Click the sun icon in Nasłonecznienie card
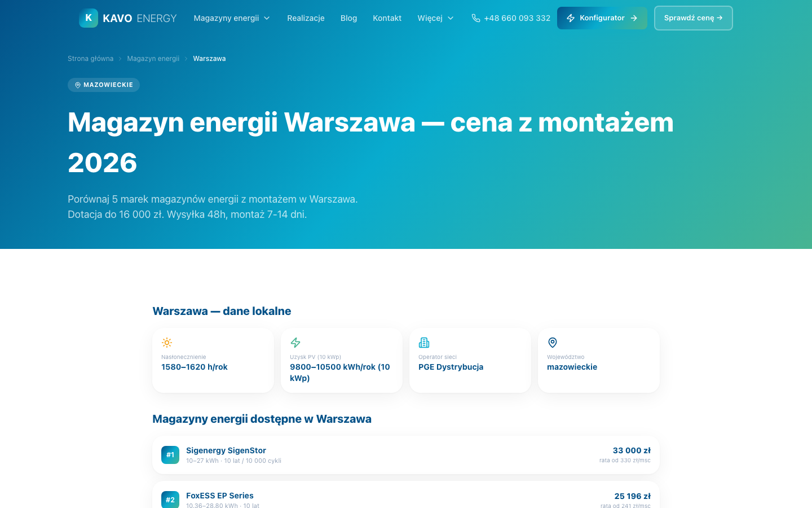812x508 pixels. coord(167,343)
